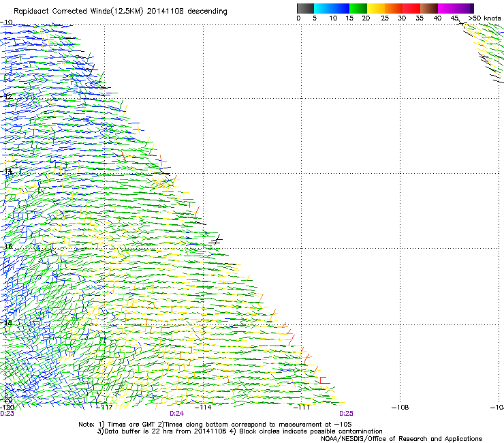
Task: Click the '40' legend scale label
Action: pyautogui.click(x=437, y=18)
